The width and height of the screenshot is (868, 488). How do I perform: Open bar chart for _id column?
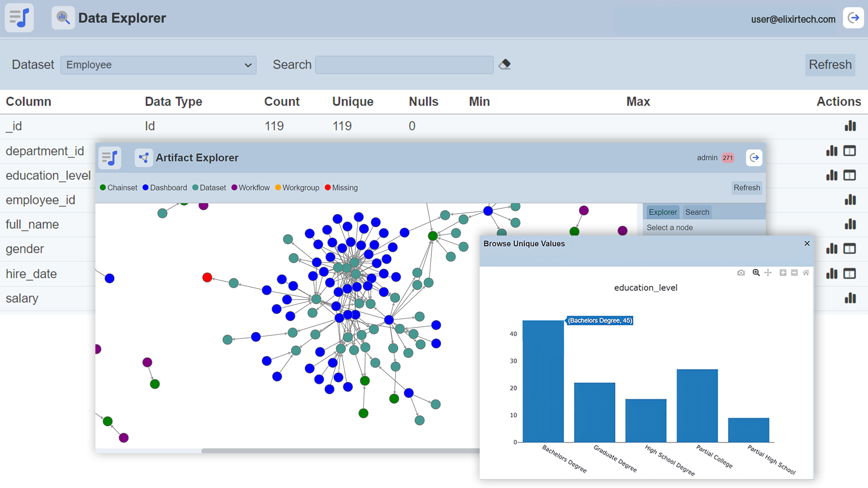pyautogui.click(x=850, y=126)
